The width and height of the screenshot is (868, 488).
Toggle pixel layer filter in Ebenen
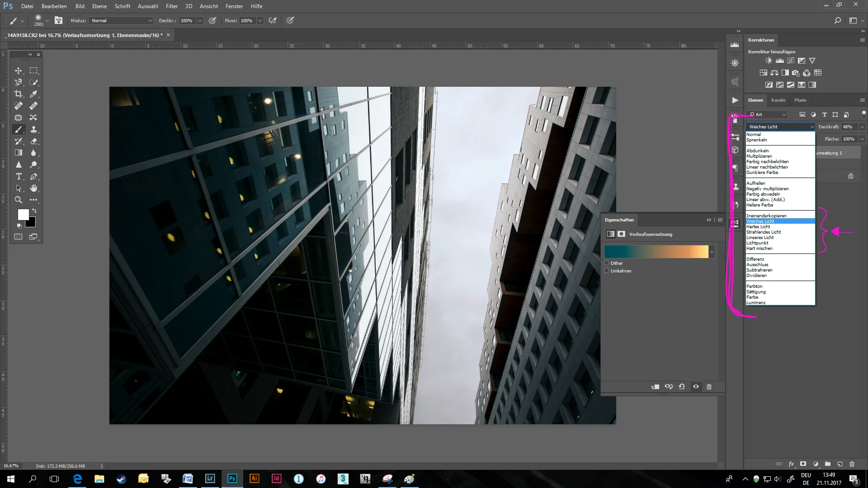pos(802,115)
